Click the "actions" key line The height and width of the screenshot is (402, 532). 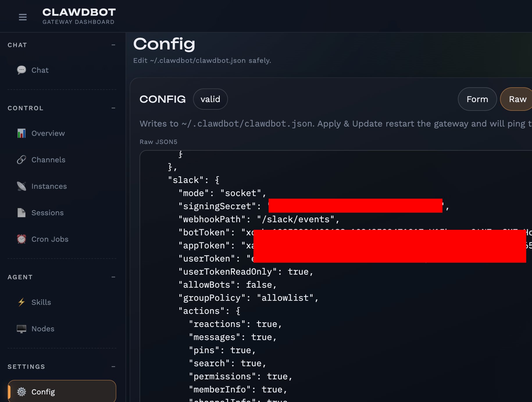tap(209, 311)
